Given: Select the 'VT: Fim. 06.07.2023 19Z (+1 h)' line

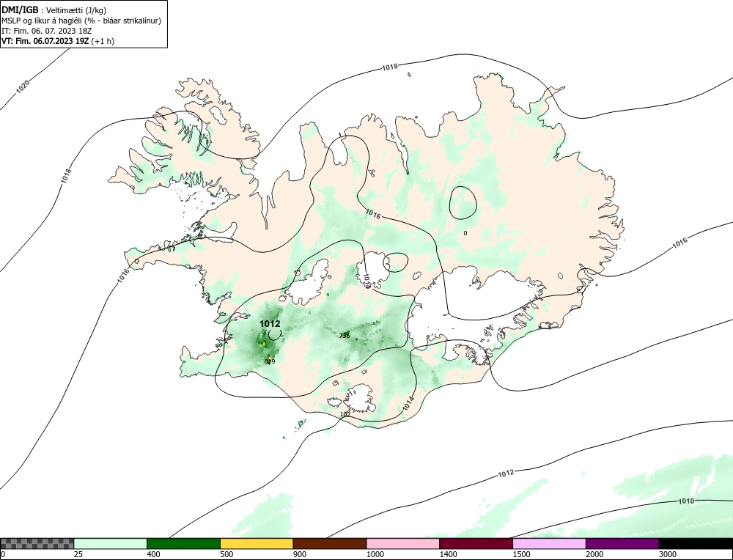Looking at the screenshot, I should pos(58,41).
